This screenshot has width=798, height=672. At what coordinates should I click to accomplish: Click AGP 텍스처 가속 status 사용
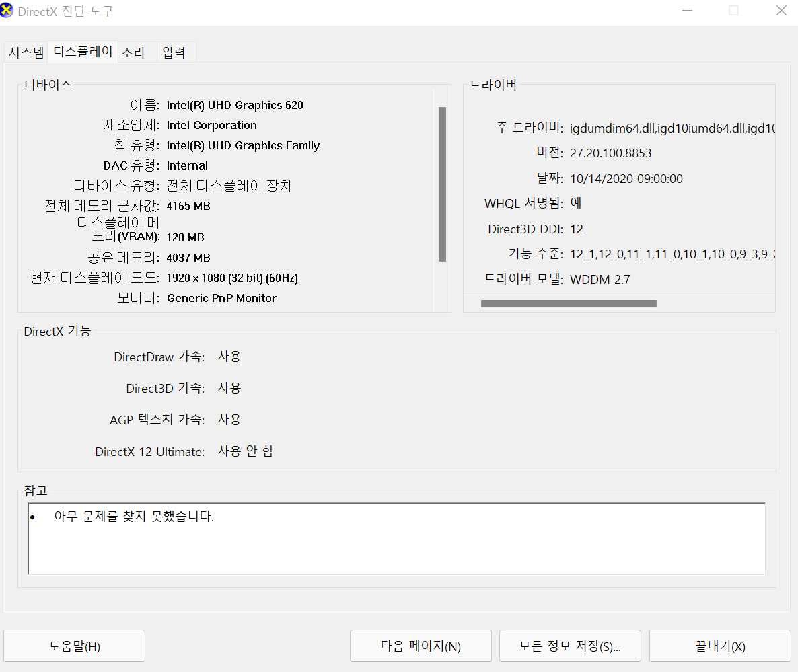(229, 419)
